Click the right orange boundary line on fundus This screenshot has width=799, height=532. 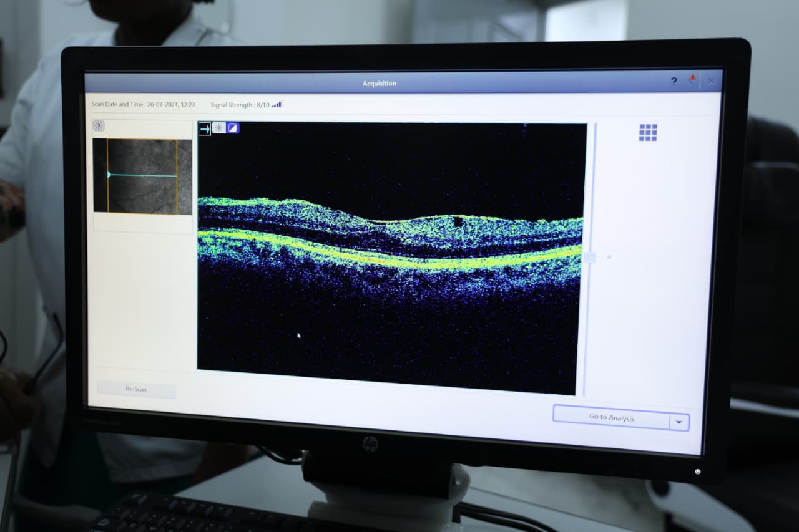pos(177,187)
